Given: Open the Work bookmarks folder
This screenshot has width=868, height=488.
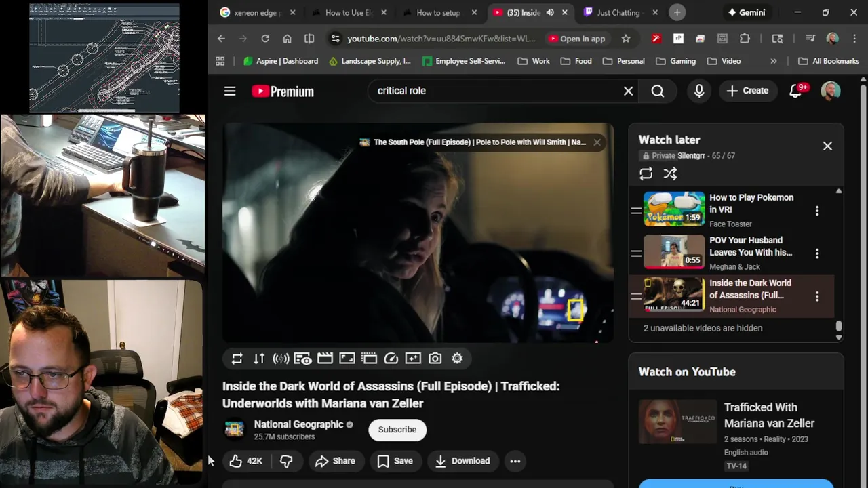Looking at the screenshot, I should (534, 61).
